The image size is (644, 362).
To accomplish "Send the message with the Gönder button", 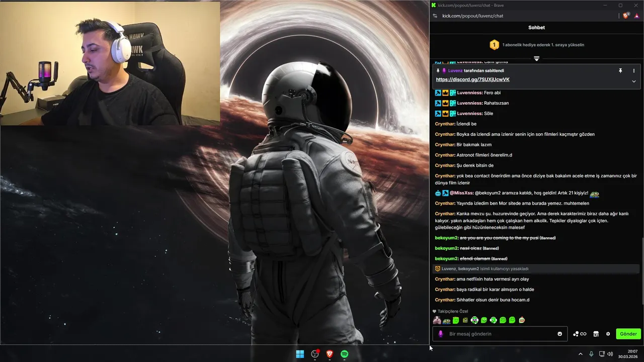I will tap(628, 334).
